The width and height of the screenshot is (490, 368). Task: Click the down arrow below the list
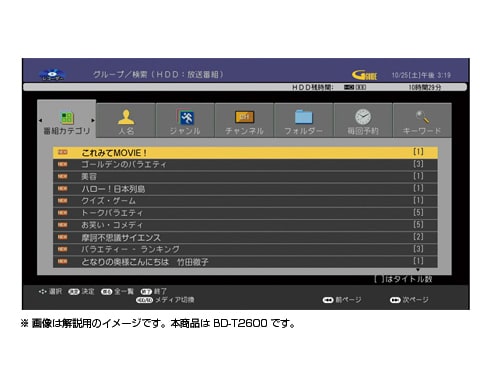pos(418,270)
